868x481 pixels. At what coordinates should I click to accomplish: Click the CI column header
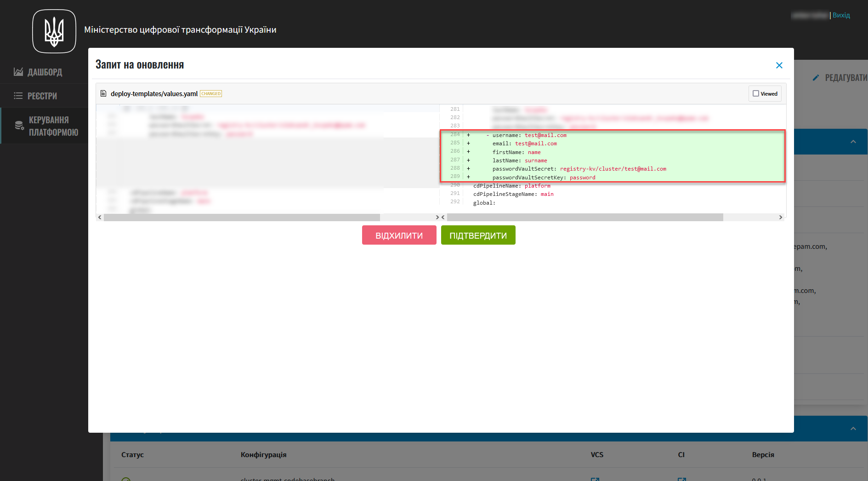[681, 454]
